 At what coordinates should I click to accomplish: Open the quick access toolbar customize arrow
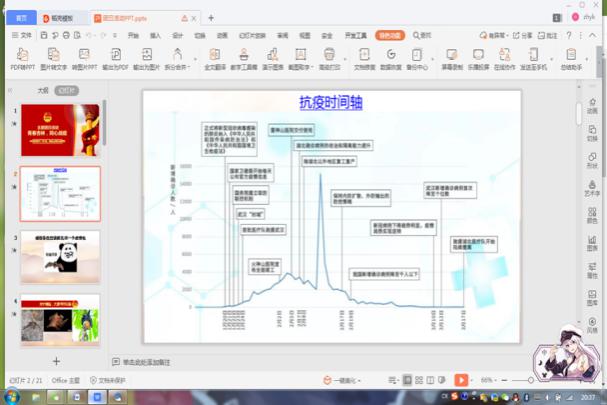115,35
